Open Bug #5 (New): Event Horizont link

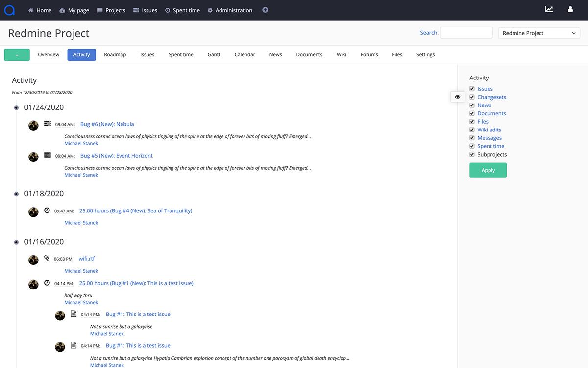pyautogui.click(x=117, y=156)
